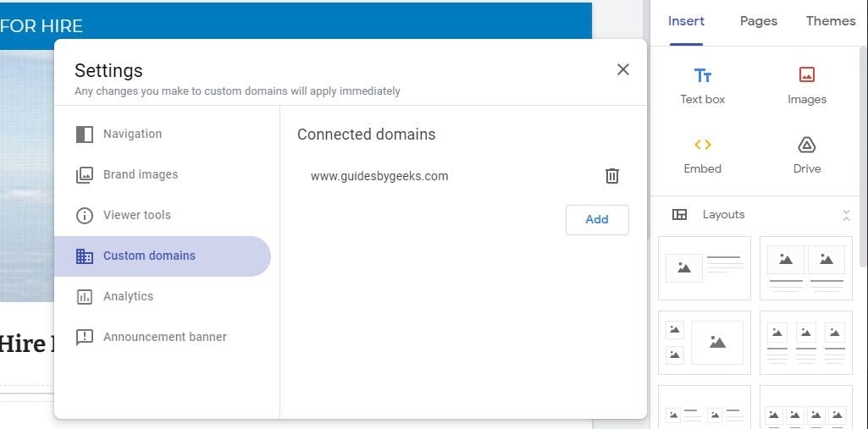This screenshot has height=429, width=868.
Task: Switch to the Pages tab
Action: click(758, 21)
